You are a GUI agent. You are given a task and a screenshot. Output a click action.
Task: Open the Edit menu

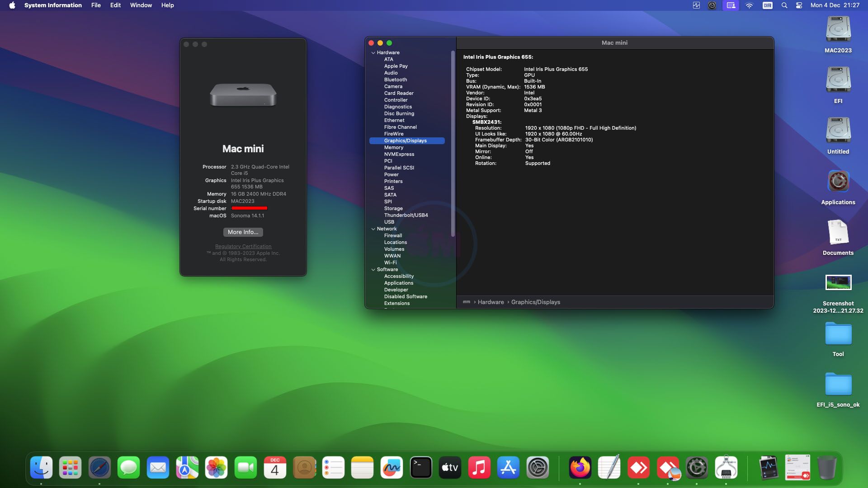[x=115, y=5]
